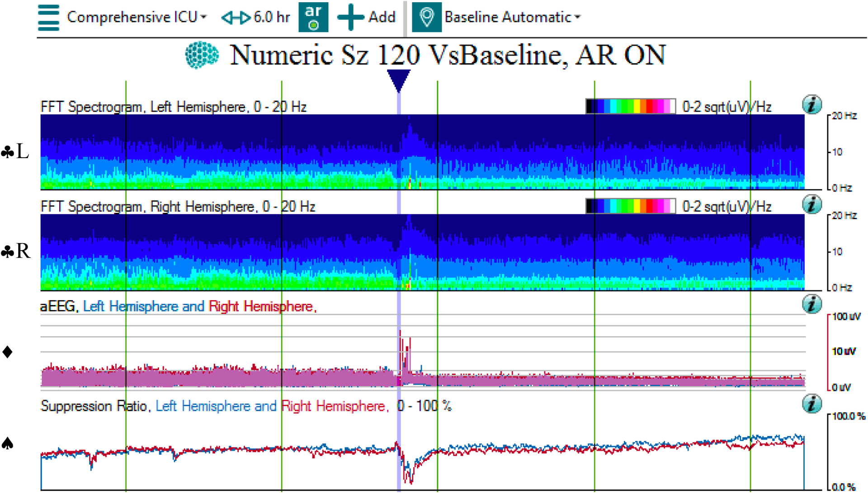Click the triangle time cursor marker
Viewport: 868px width, 493px height.
(399, 80)
